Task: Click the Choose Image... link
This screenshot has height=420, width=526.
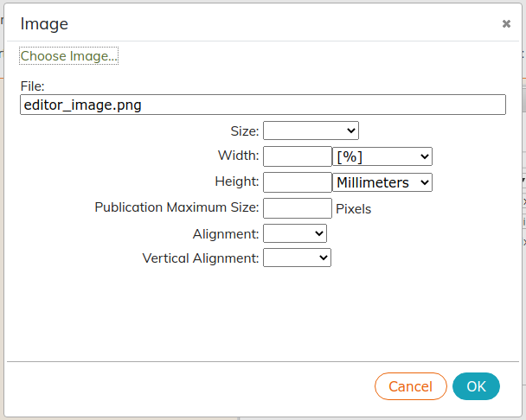Action: 68,56
